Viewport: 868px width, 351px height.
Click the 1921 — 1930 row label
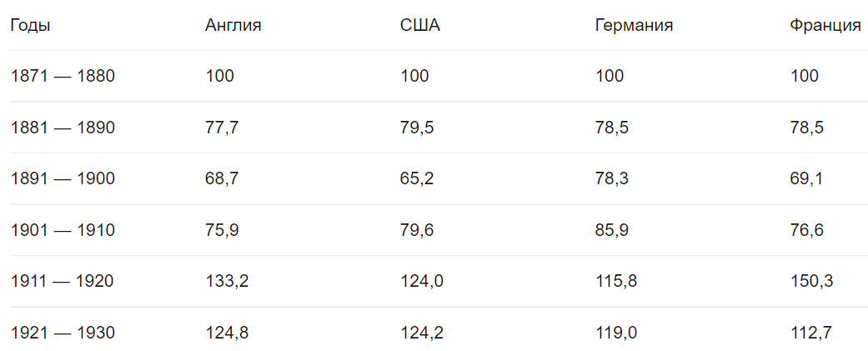click(x=63, y=333)
